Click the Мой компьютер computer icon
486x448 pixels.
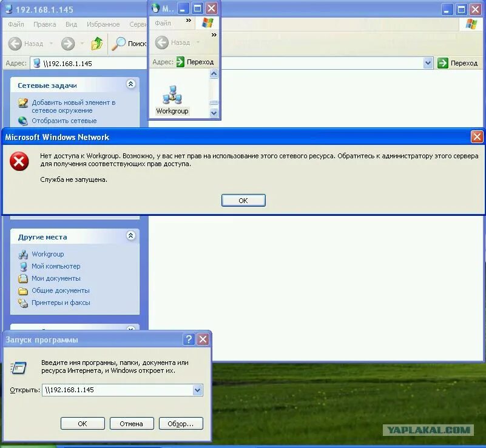click(x=23, y=267)
